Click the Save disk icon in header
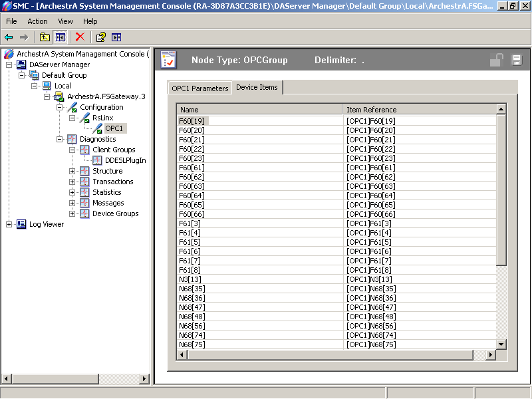This screenshot has width=532, height=399. (x=516, y=61)
